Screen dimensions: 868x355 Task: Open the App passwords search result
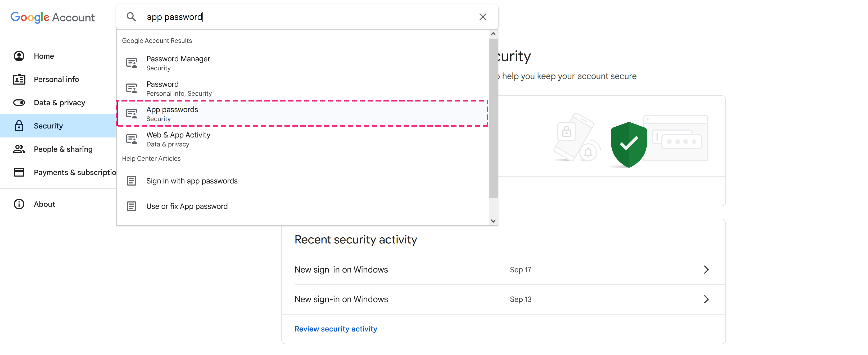[x=302, y=114]
